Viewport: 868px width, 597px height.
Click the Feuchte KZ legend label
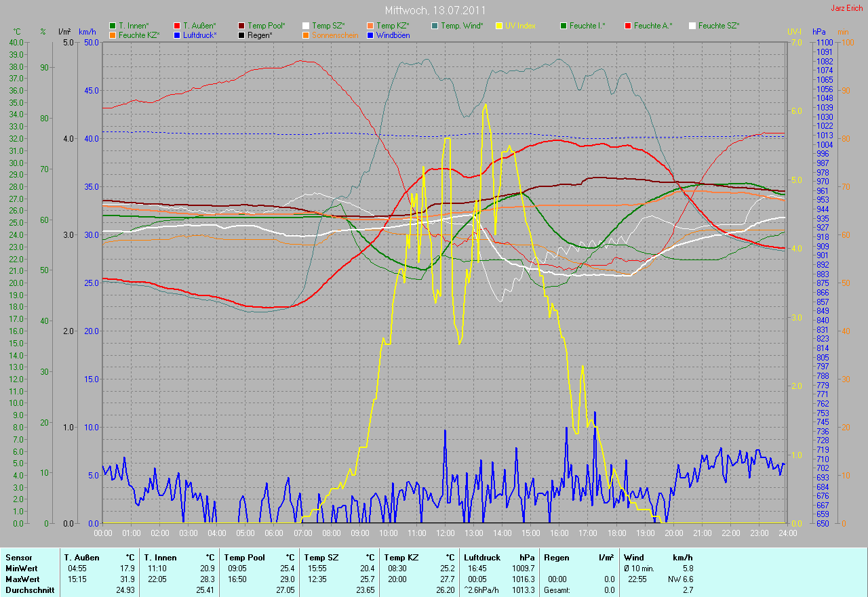pyautogui.click(x=138, y=35)
